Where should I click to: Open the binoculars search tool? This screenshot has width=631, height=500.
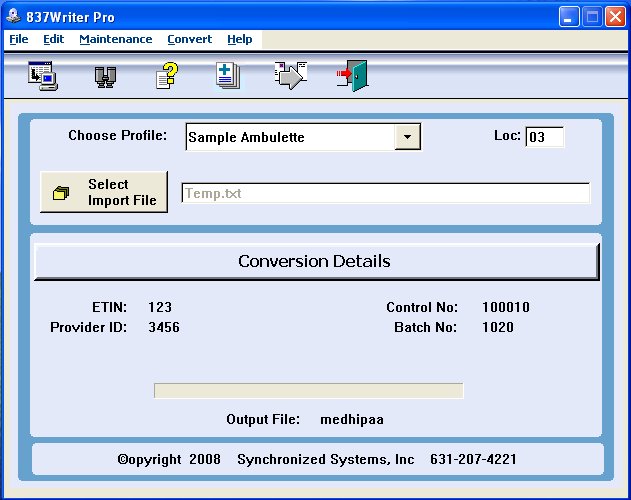click(105, 76)
